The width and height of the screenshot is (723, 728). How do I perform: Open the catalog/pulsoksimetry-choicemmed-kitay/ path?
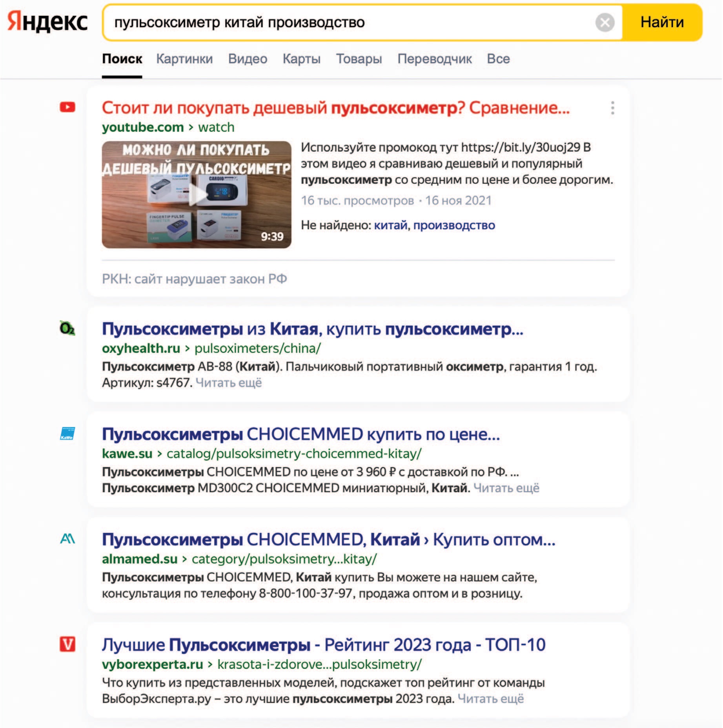click(294, 454)
